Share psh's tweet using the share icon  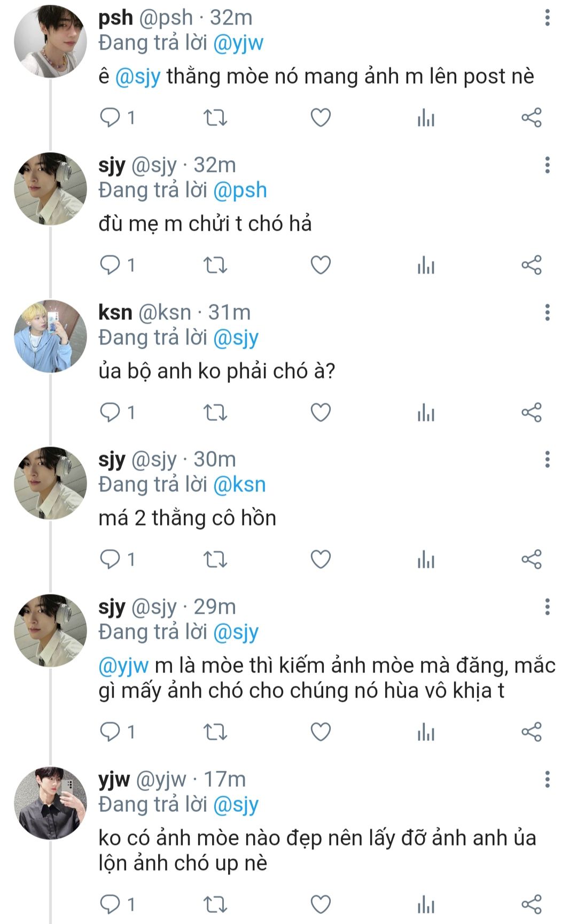coord(531,118)
